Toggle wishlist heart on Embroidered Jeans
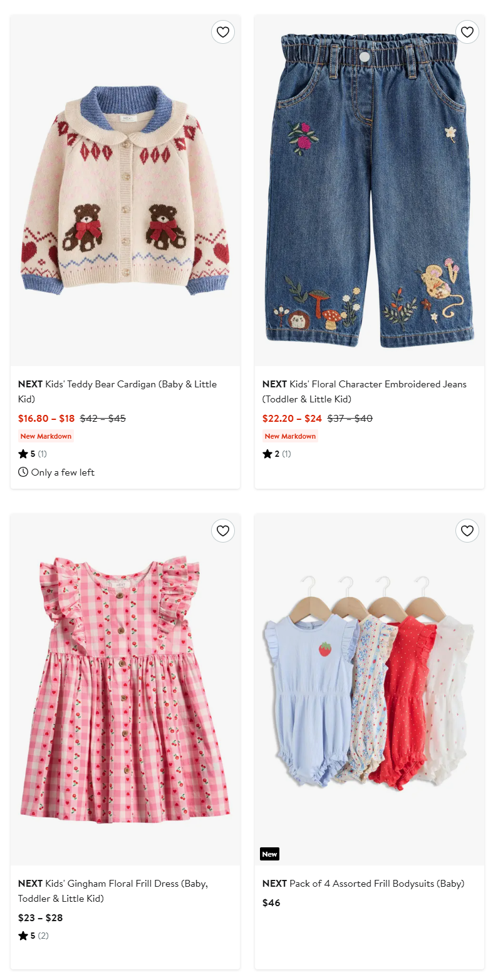 (467, 32)
